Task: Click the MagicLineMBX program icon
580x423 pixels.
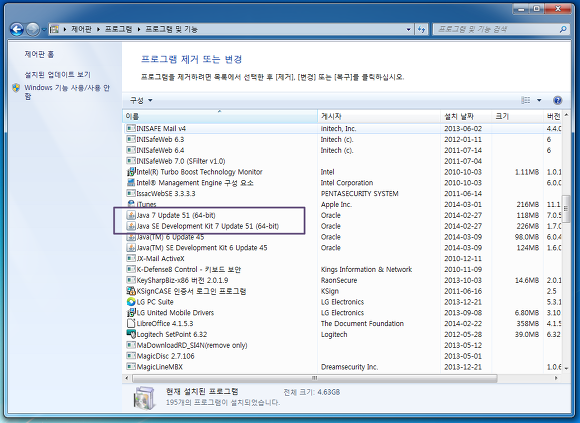Action: click(131, 367)
